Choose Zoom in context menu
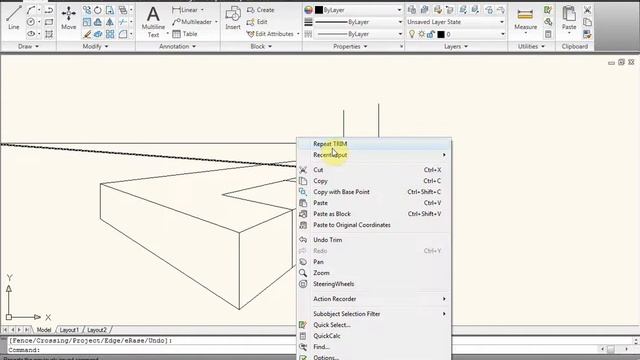Viewport: 640px width, 360px height. point(374,273)
